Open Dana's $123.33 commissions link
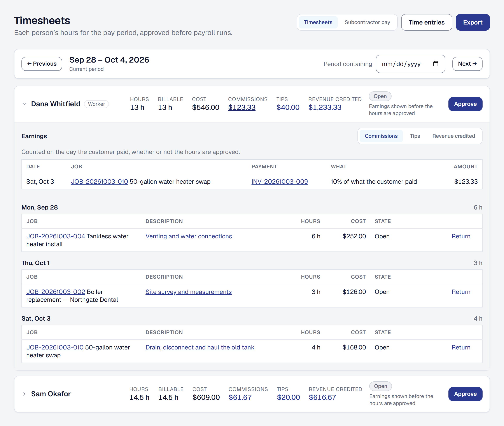The width and height of the screenshot is (504, 426). pyautogui.click(x=242, y=107)
